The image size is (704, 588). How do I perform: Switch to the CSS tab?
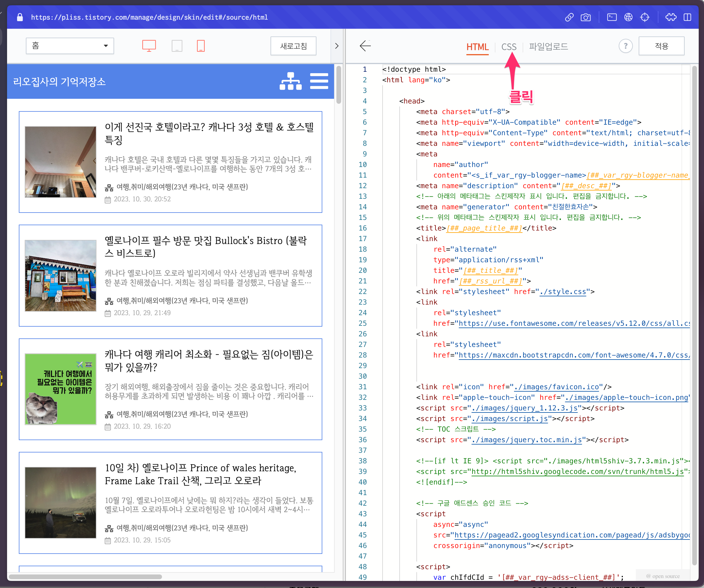(x=508, y=46)
